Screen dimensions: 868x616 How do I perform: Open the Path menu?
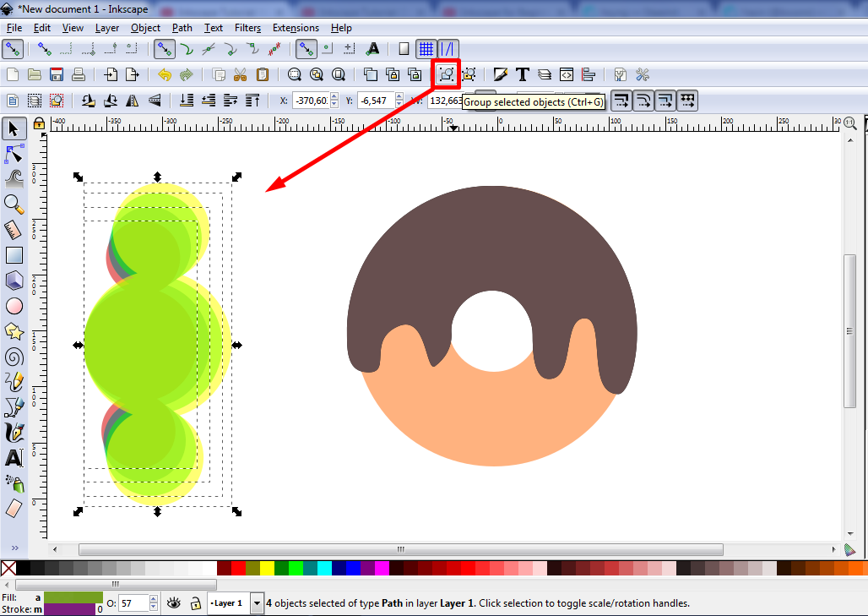coord(182,28)
